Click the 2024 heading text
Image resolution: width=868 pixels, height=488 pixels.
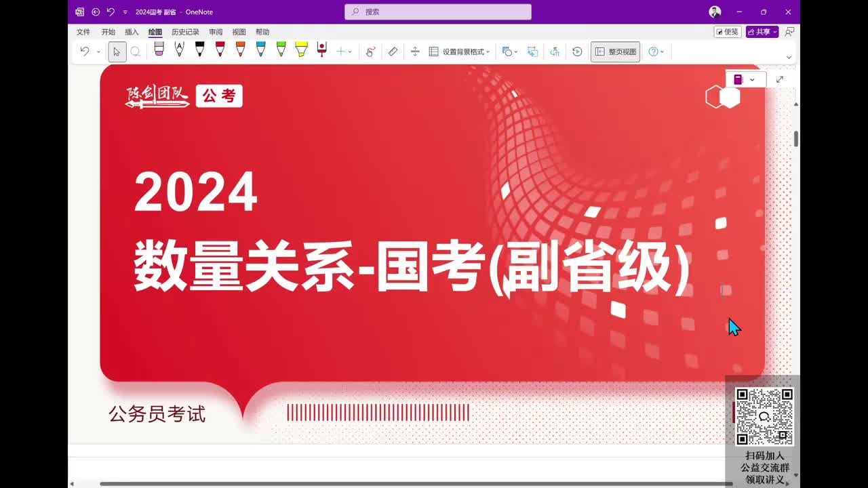(196, 192)
